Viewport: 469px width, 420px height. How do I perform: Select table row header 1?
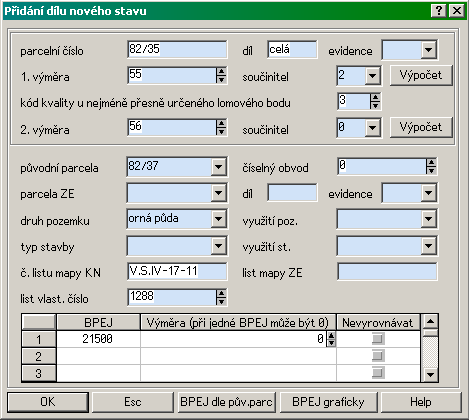pyautogui.click(x=39, y=339)
